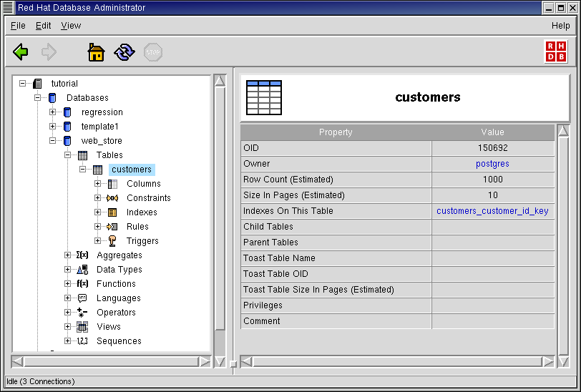The height and width of the screenshot is (392, 581).
Task: Click the RHDB logo icon
Action: 556,52
